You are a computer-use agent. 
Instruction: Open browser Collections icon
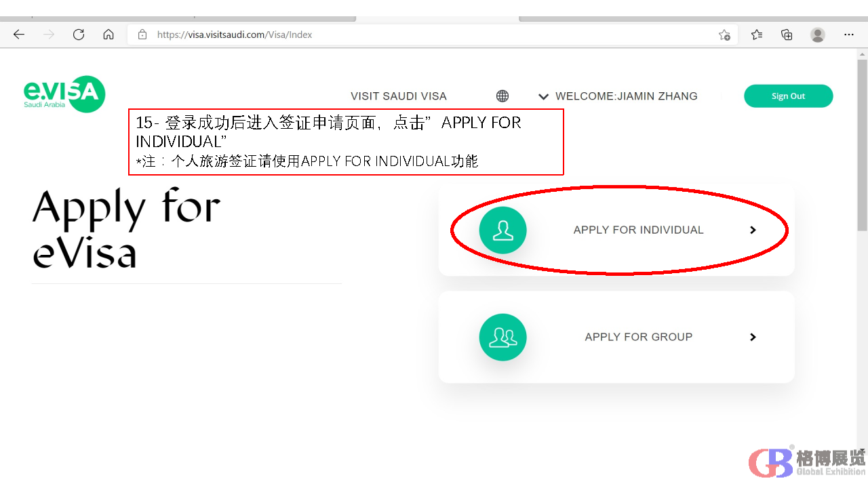(787, 35)
